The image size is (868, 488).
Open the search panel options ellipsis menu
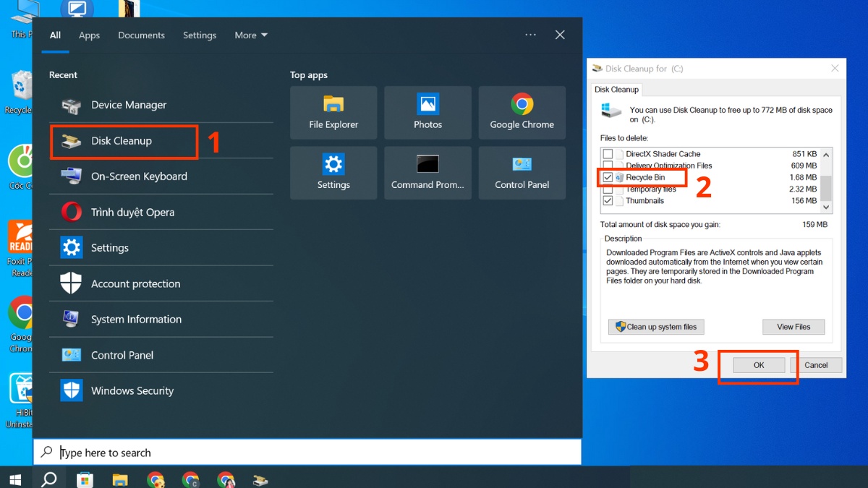coord(530,35)
